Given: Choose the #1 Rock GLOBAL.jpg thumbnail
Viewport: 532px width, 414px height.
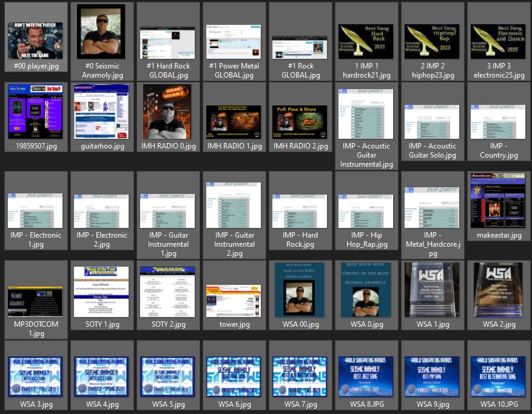Looking at the screenshot, I should [300, 47].
